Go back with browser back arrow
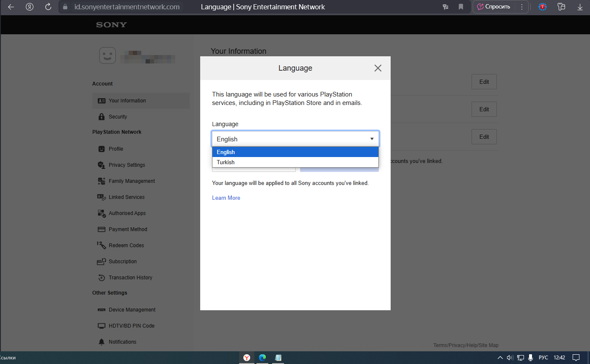 coord(11,7)
